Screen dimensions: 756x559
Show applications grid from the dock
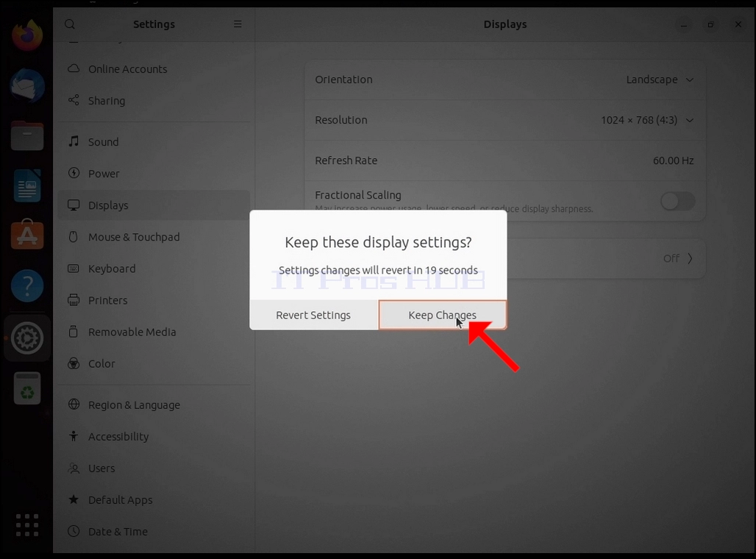click(x=27, y=524)
